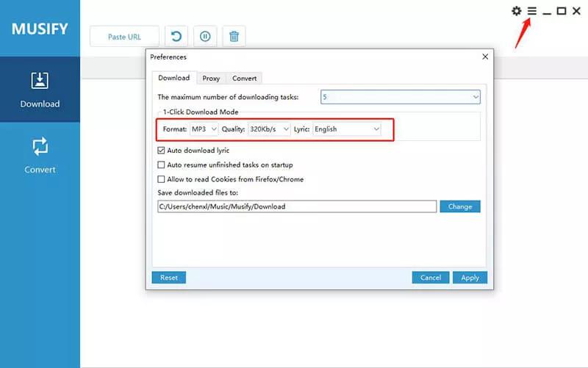
Task: Click the Apply button
Action: (x=470, y=278)
